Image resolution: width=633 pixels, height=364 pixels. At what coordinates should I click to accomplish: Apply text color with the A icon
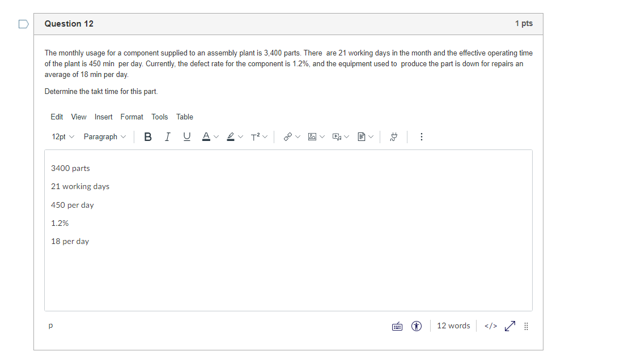(x=206, y=136)
